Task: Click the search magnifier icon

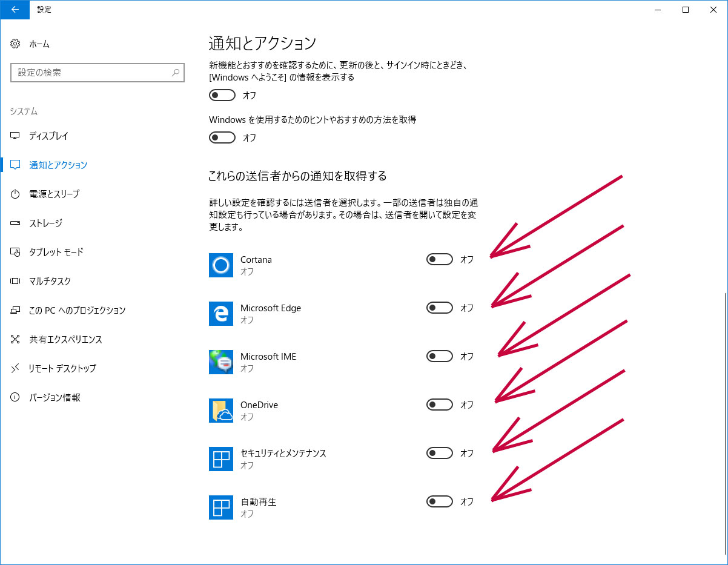Action: (x=176, y=73)
